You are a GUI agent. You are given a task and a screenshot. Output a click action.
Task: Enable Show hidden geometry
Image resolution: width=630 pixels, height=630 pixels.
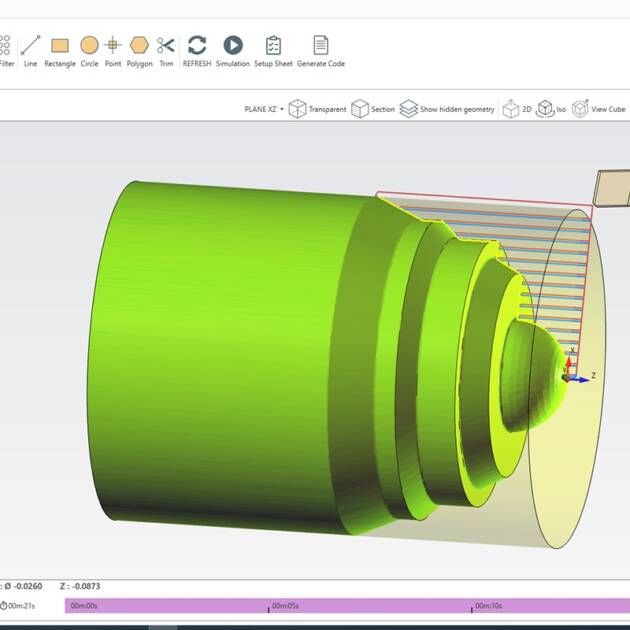447,109
